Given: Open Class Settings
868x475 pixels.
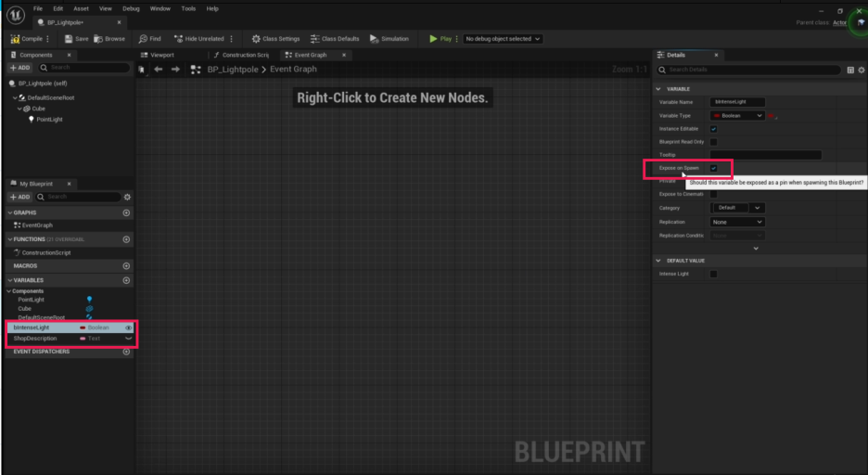Looking at the screenshot, I should tap(275, 39).
